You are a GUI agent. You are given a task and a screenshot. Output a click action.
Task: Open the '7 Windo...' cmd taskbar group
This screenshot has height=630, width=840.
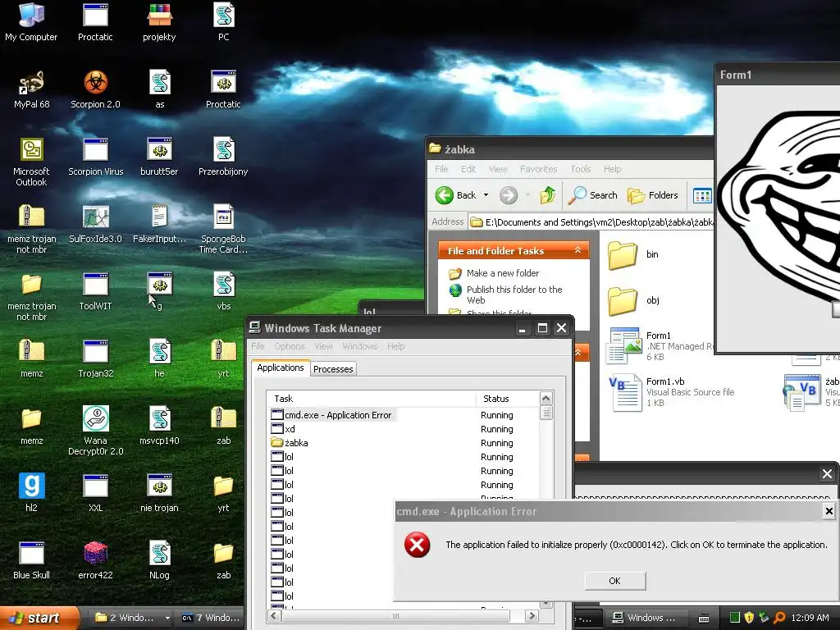tap(211, 618)
